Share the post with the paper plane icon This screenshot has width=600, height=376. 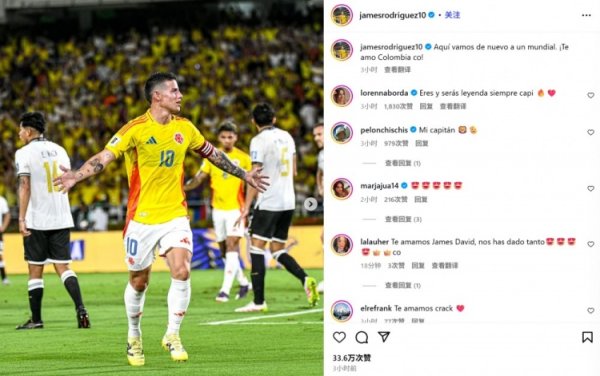[384, 337]
